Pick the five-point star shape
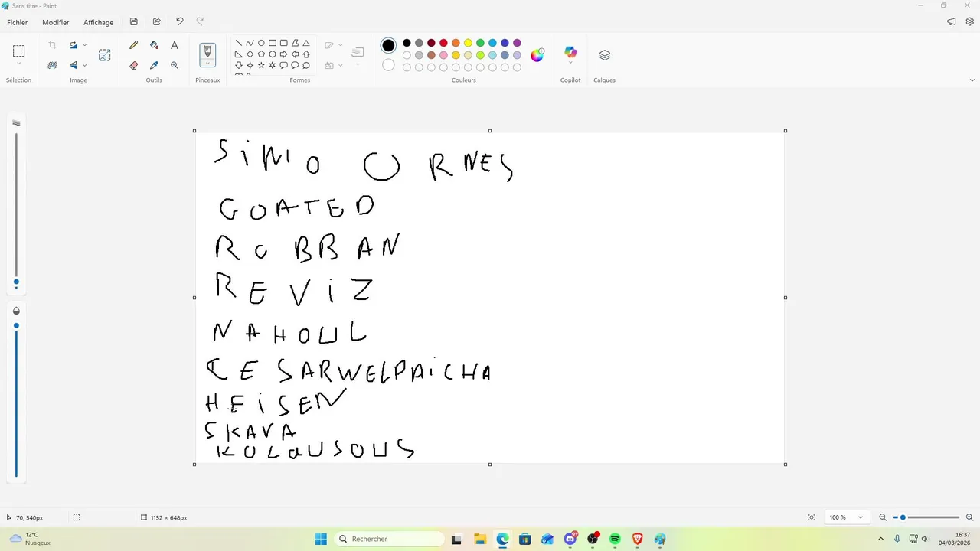This screenshot has height=551, width=980. pyautogui.click(x=261, y=65)
